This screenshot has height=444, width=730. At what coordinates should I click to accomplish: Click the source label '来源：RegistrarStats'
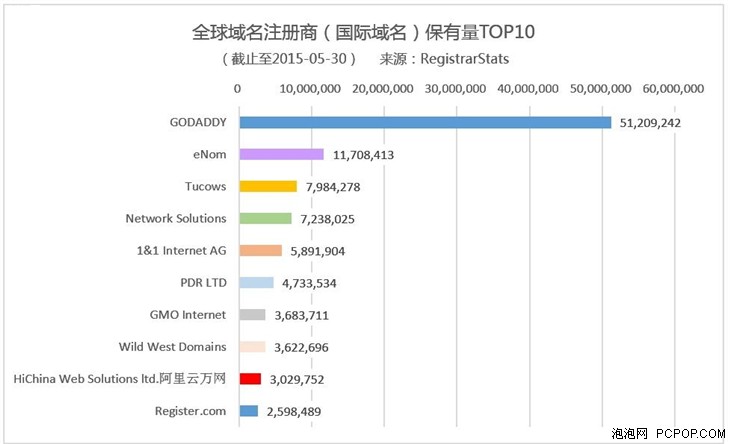444,59
